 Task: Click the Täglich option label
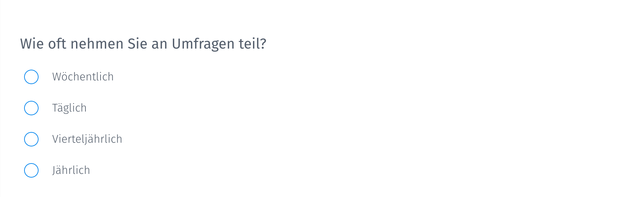coord(69,108)
